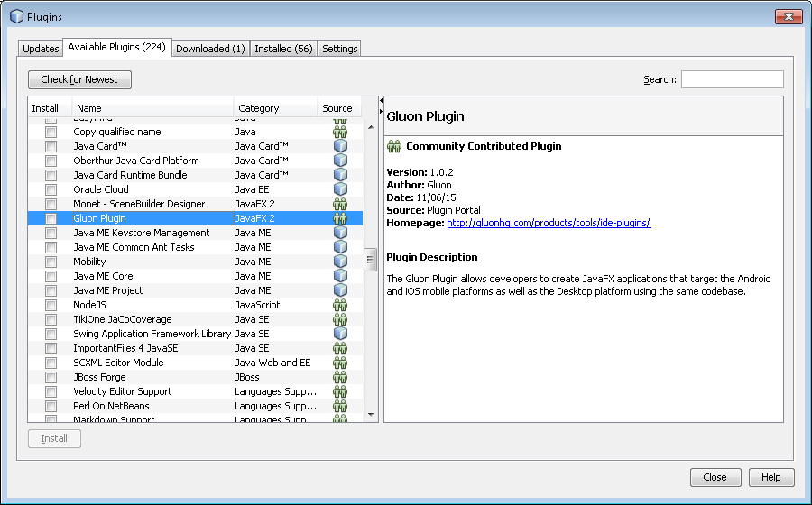
Task: Check the Gluon Plugin install checkbox
Action: point(51,218)
